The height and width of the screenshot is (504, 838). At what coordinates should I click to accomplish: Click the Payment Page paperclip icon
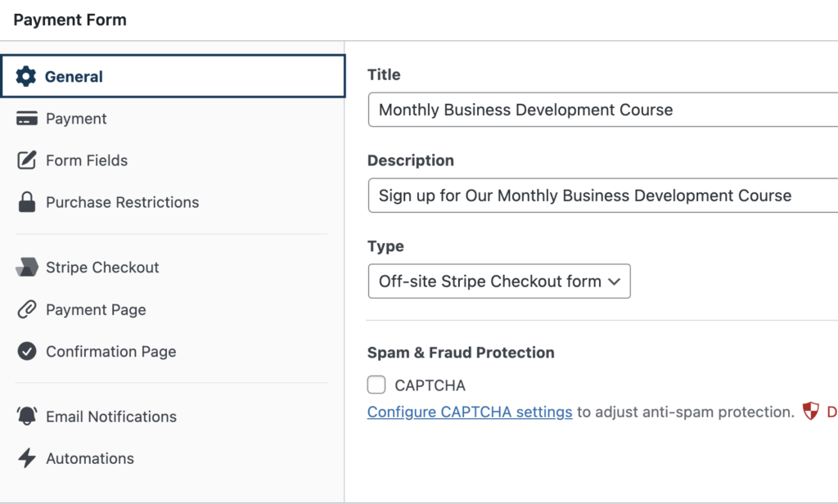point(27,310)
